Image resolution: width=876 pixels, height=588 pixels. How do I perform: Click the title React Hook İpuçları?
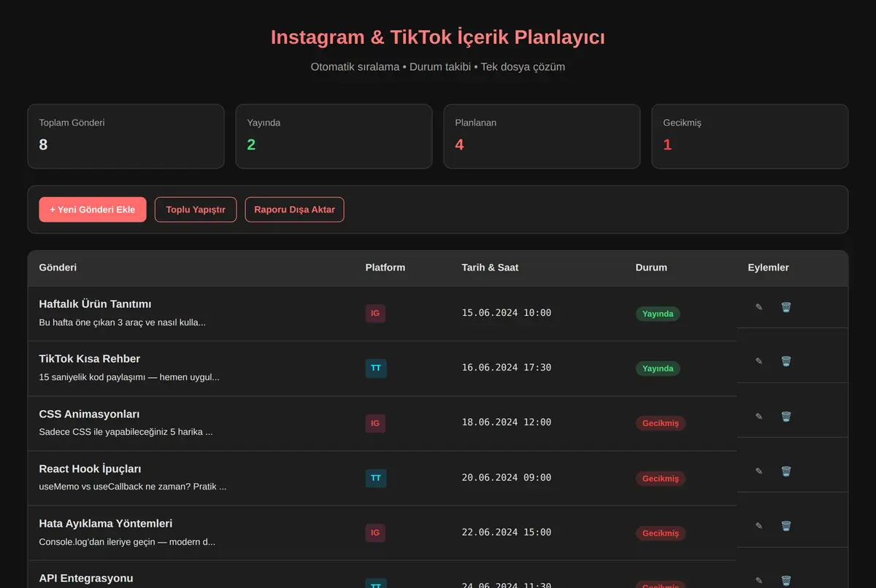[91, 469]
